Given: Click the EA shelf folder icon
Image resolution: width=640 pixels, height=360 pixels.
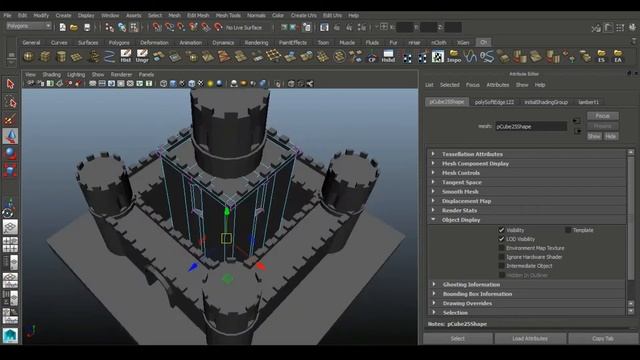Looking at the screenshot, I should click(618, 56).
